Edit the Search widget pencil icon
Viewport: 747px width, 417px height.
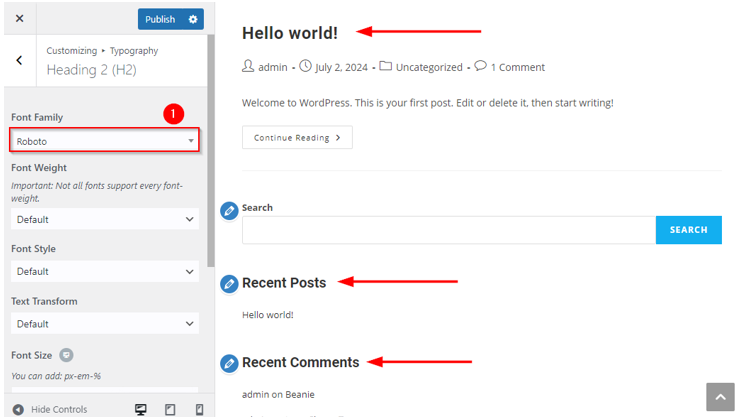click(229, 211)
